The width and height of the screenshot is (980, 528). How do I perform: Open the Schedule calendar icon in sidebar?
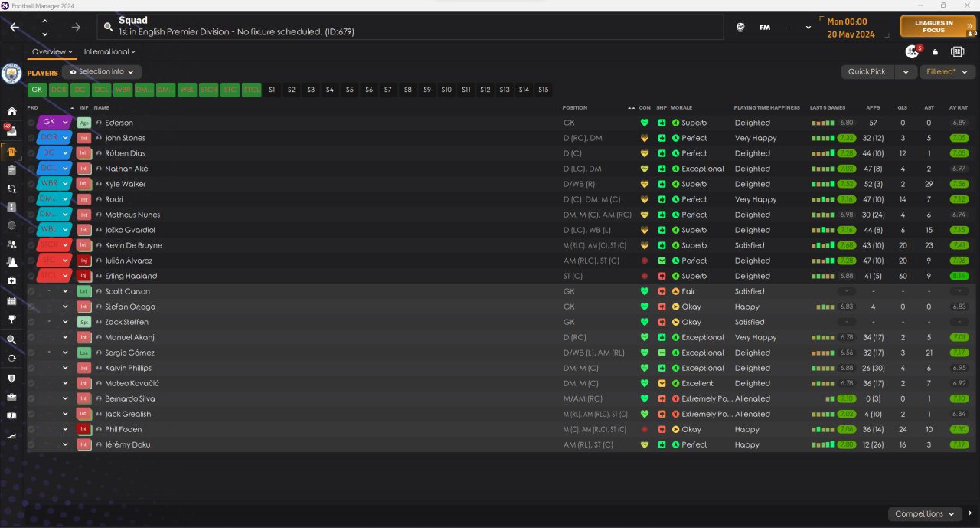point(11,301)
